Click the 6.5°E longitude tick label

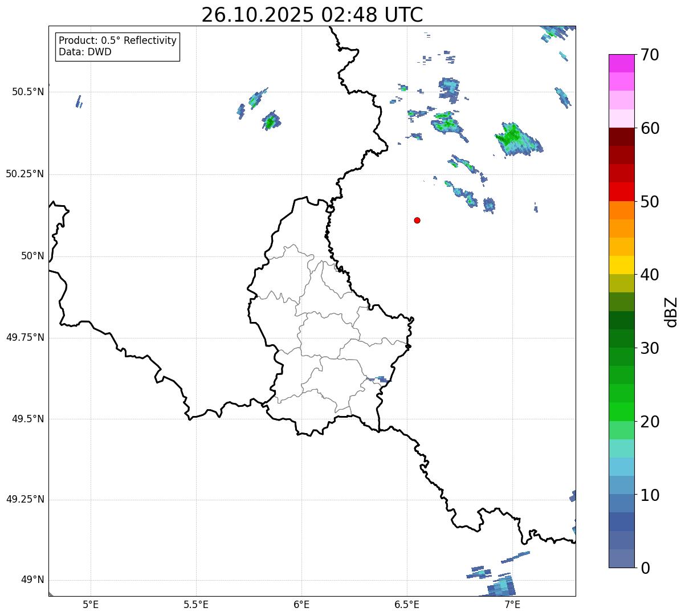point(407,604)
